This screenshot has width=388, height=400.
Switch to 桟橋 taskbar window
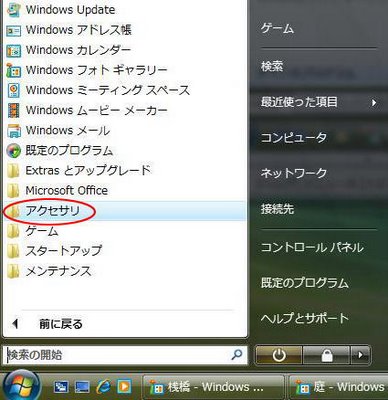[213, 387]
